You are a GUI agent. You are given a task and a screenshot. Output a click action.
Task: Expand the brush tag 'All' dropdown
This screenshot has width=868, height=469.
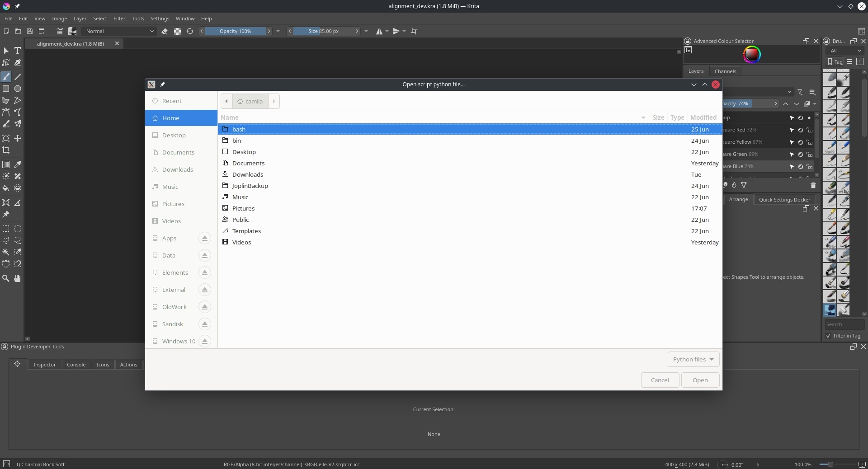845,51
